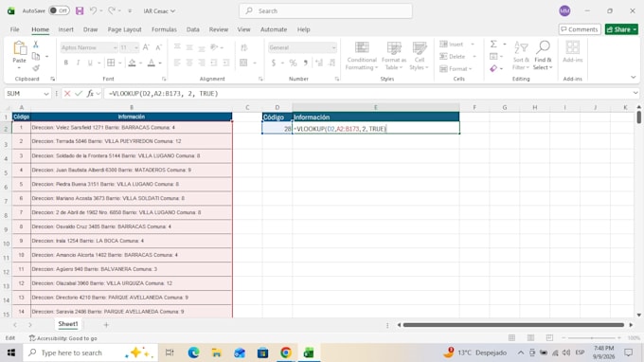644x362 pixels.
Task: Click the Percent Style icon
Action: tap(293, 63)
